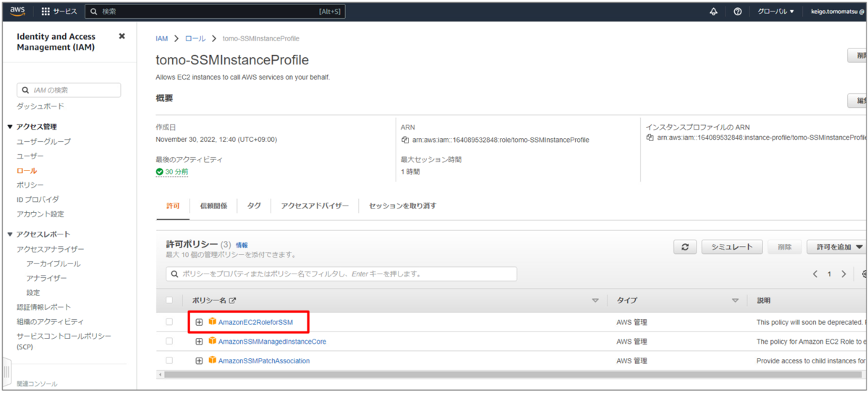
Task: Expand the AmazonSSMManagedInstanceCore policy row
Action: [199, 341]
